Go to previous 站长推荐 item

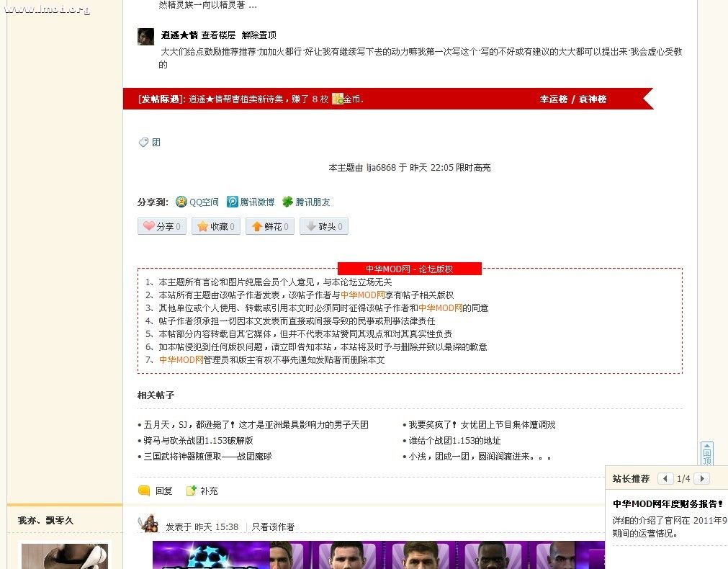coord(666,478)
